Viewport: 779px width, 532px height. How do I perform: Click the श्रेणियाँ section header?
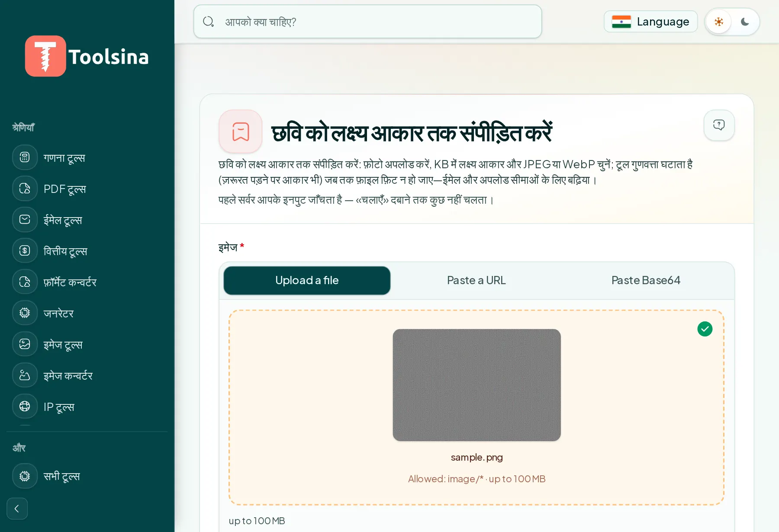point(23,127)
